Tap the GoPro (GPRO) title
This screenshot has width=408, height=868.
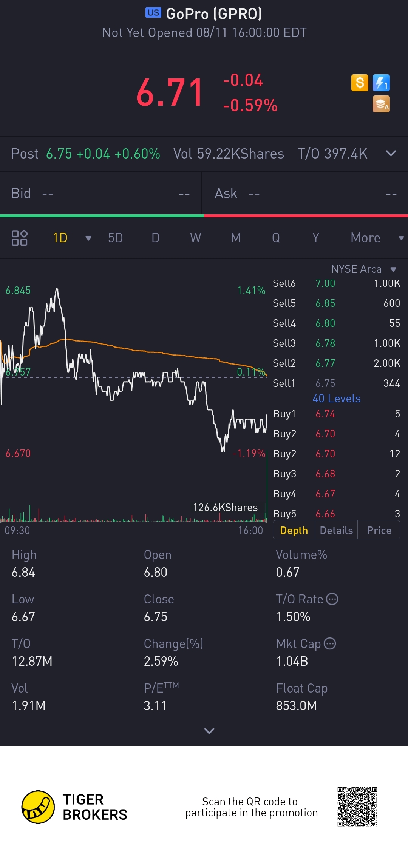tap(214, 14)
